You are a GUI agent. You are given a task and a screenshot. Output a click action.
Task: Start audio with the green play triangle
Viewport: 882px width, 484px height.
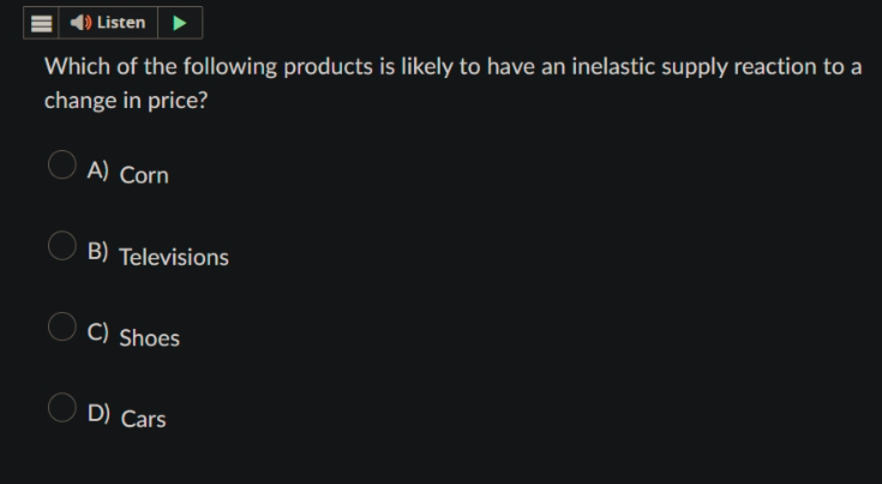click(x=180, y=23)
